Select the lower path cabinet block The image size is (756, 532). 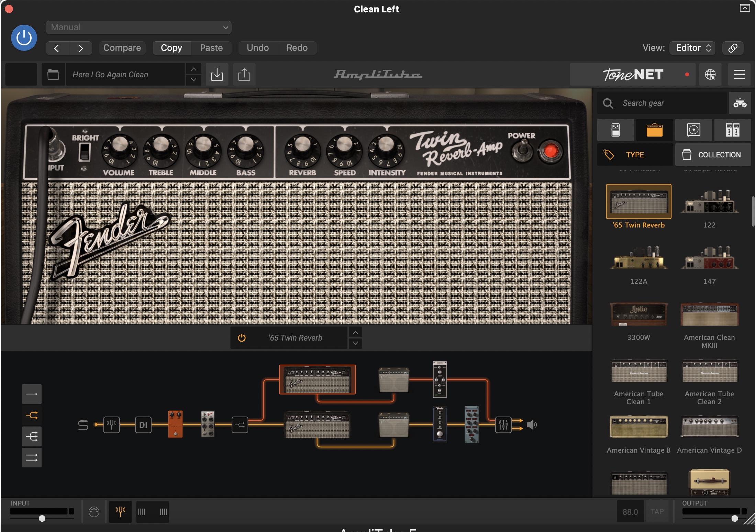coord(394,425)
